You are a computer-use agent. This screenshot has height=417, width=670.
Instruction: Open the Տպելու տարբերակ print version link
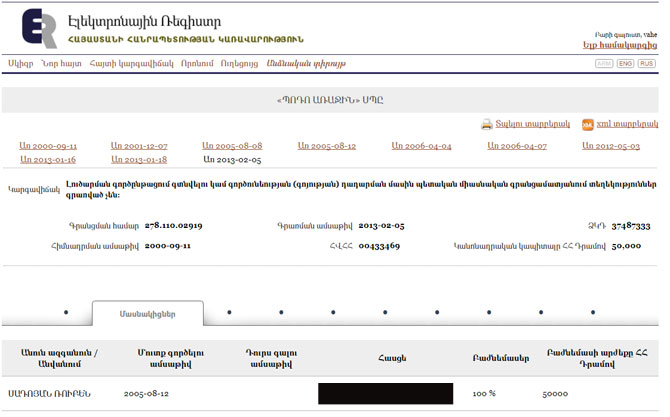click(532, 124)
